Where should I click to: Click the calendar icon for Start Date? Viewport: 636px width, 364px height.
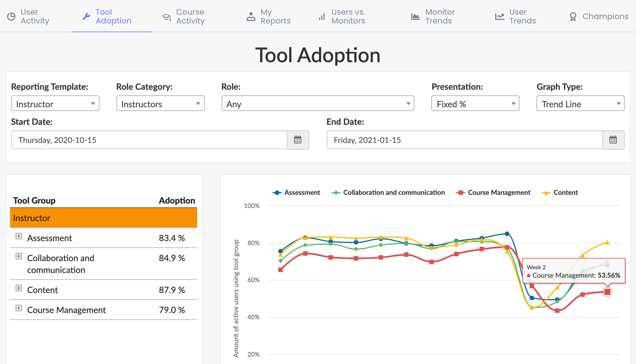coord(297,140)
